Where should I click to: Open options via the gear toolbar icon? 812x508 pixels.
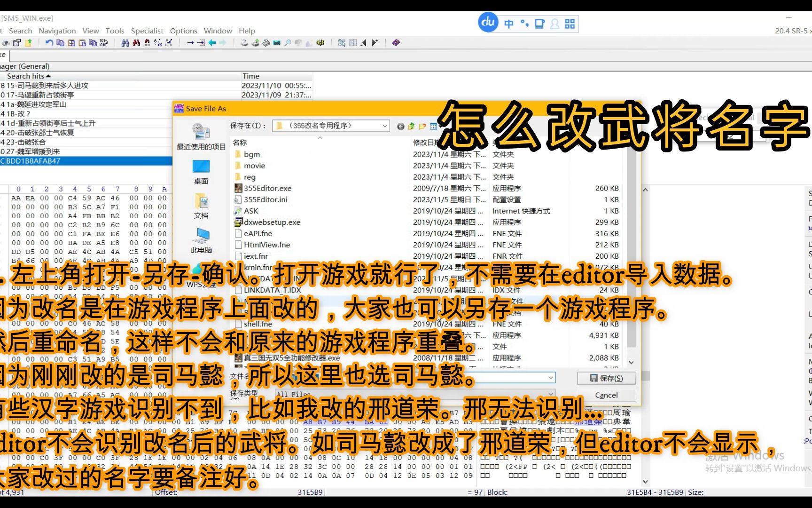click(x=320, y=43)
